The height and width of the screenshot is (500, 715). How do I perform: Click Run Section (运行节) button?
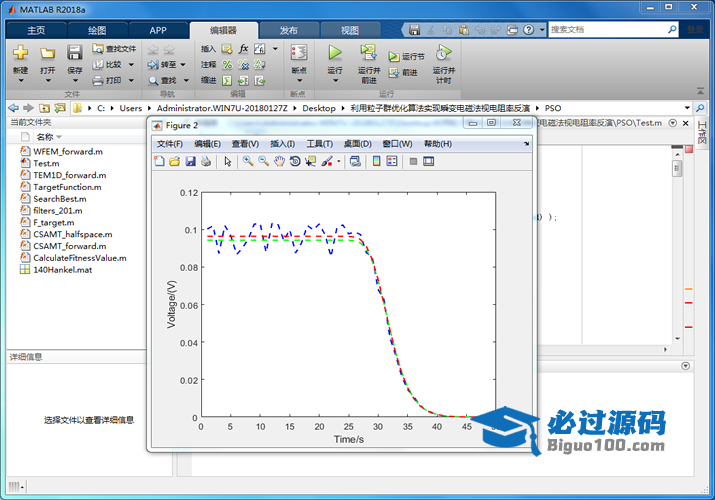pyautogui.click(x=406, y=57)
